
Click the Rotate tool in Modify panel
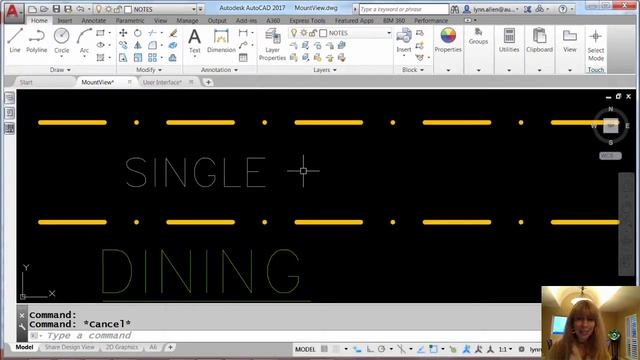coord(138,33)
